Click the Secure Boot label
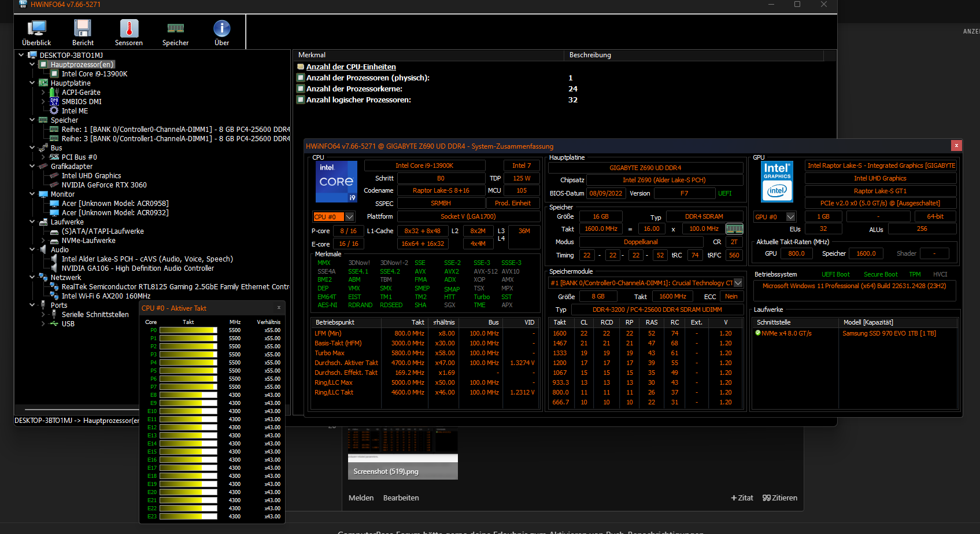The width and height of the screenshot is (980, 534). pyautogui.click(x=881, y=274)
